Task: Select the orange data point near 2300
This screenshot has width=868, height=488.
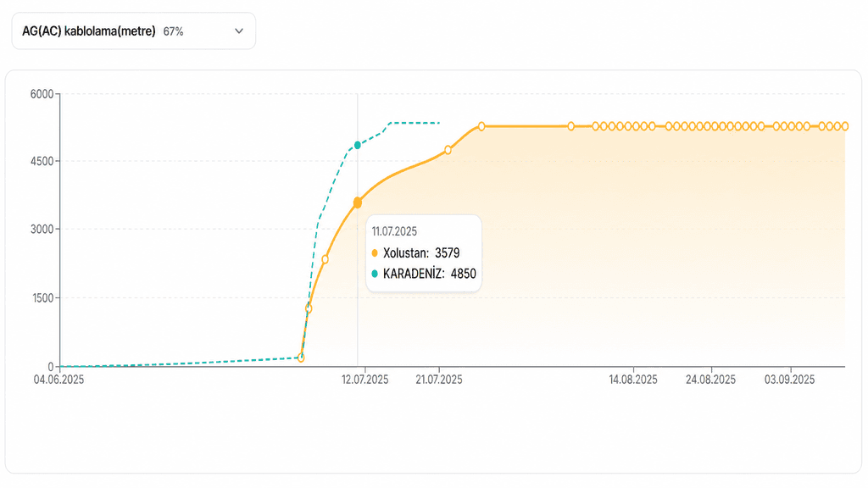Action: click(x=325, y=259)
